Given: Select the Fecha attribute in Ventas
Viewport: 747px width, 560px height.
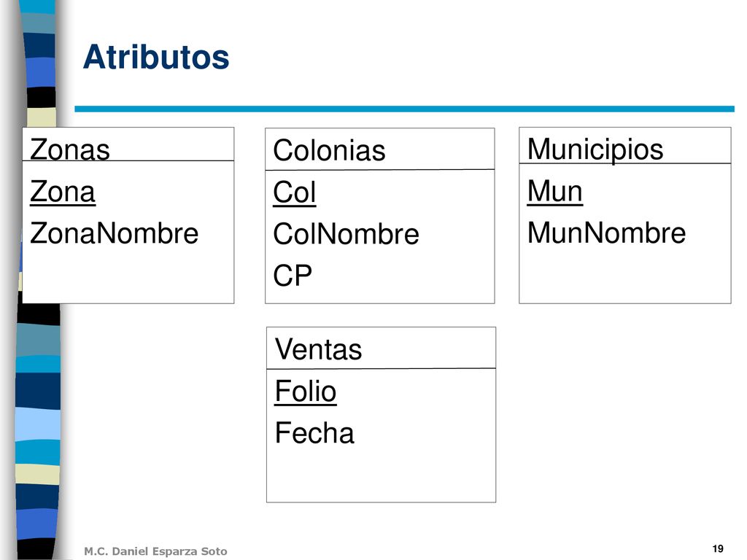Looking at the screenshot, I should (314, 433).
